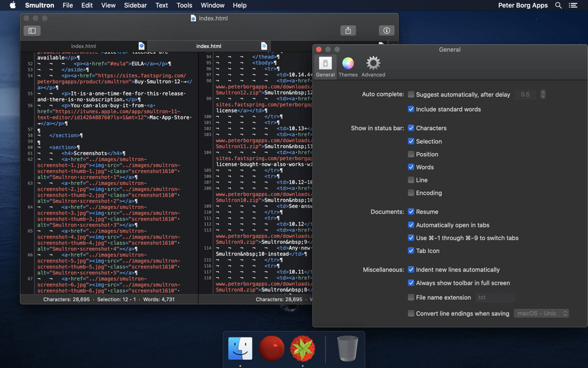Image resolution: width=588 pixels, height=368 pixels.
Task: Select the General preferences icon
Action: point(325,67)
